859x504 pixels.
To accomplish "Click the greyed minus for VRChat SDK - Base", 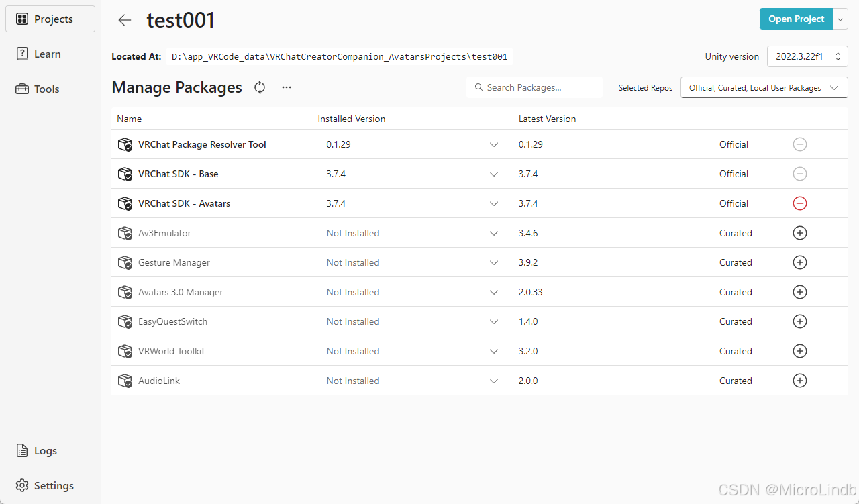I will (799, 174).
